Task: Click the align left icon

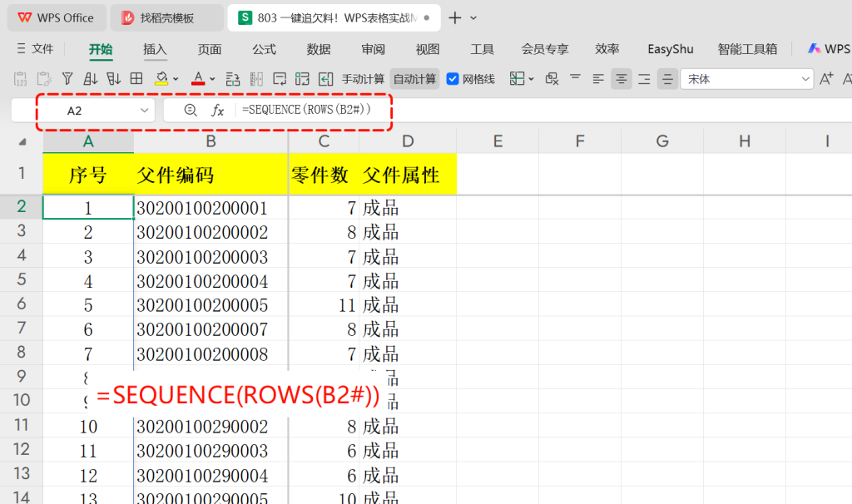Action: coord(598,79)
